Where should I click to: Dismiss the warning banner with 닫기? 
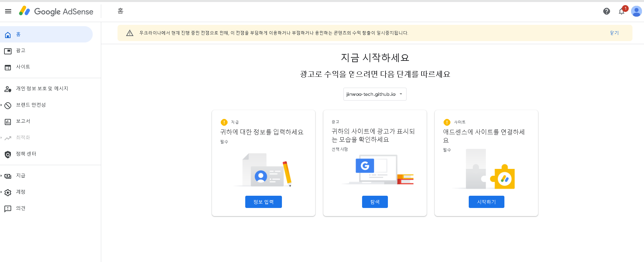click(x=614, y=33)
